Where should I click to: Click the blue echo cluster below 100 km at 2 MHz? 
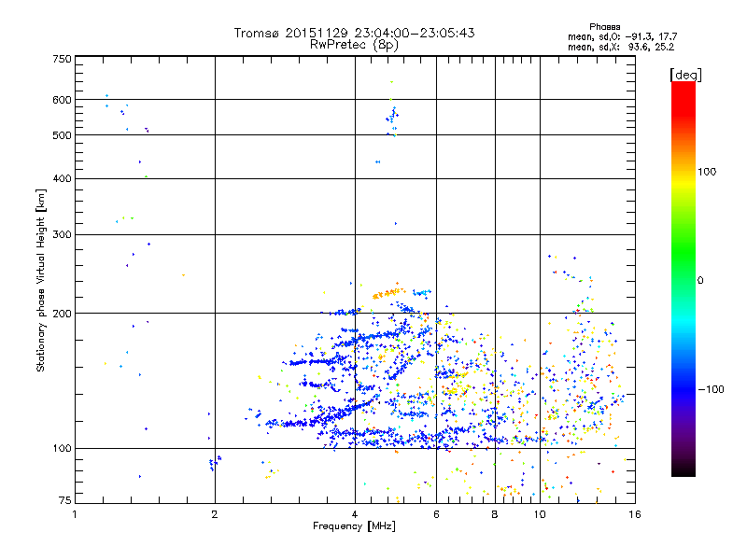pyautogui.click(x=215, y=462)
